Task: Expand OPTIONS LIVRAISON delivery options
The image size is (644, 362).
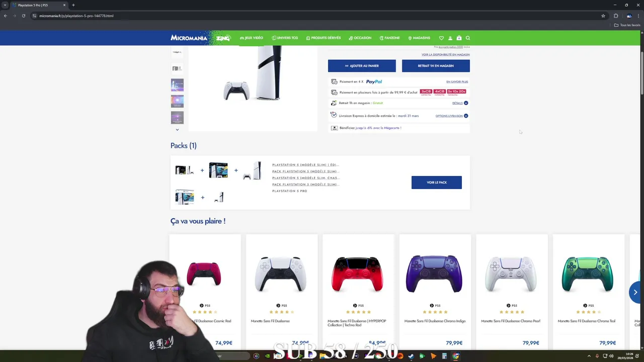Action: (x=452, y=116)
